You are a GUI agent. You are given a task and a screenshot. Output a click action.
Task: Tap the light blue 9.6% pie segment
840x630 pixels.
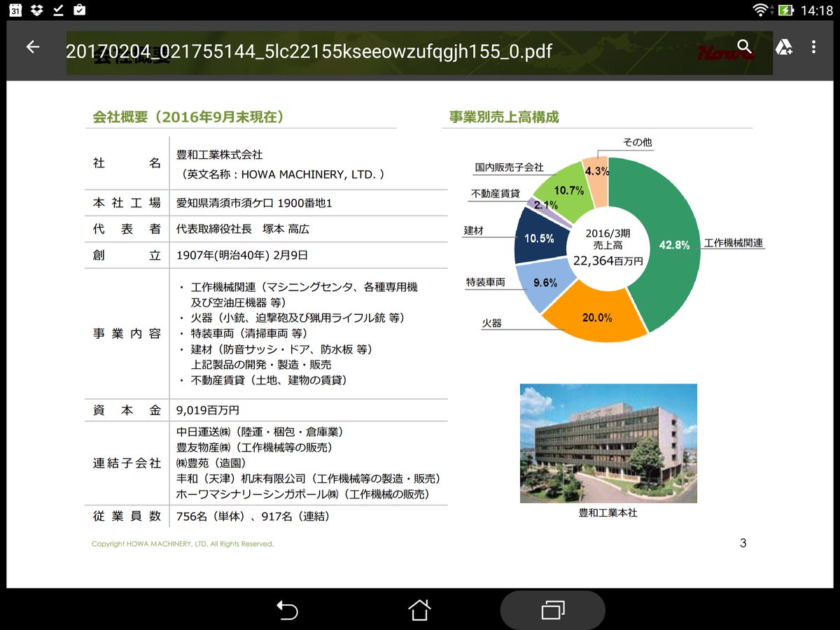[x=545, y=283]
